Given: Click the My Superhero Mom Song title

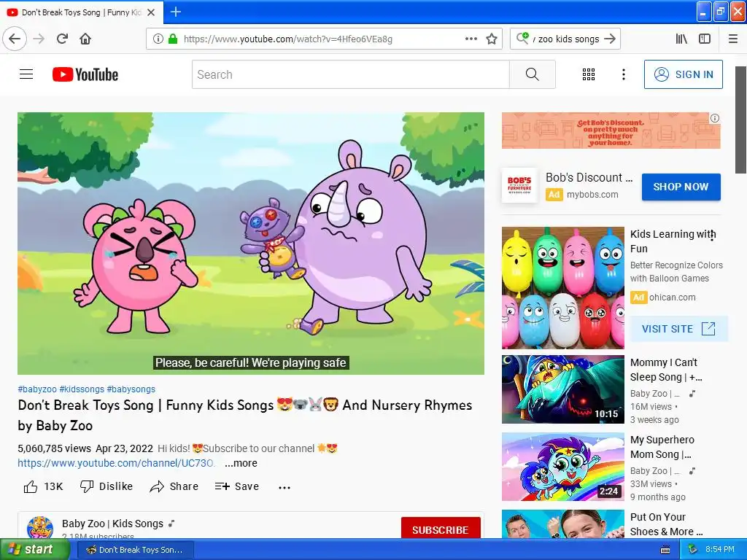Looking at the screenshot, I should (x=662, y=447).
